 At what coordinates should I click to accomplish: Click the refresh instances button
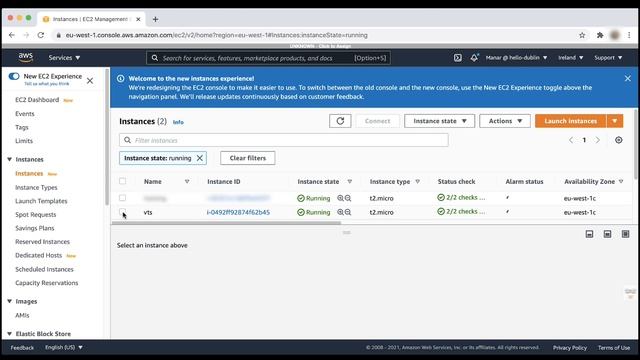pos(340,121)
